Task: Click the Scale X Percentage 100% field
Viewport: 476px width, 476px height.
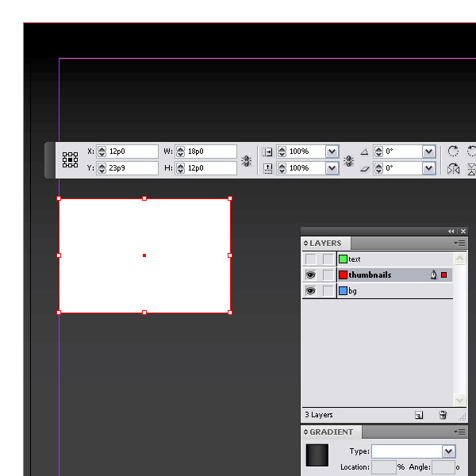Action: pos(306,152)
